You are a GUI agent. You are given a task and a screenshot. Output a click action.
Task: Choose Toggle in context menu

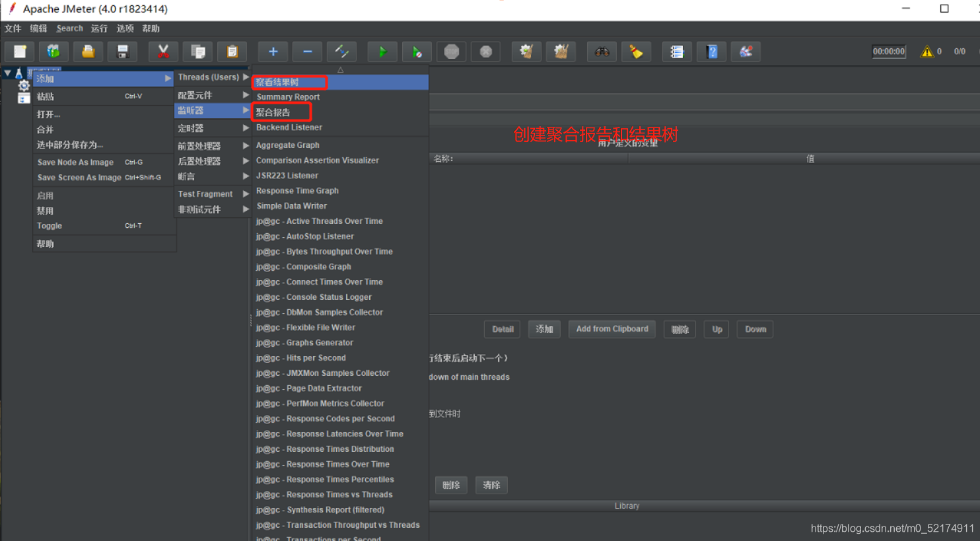point(104,226)
